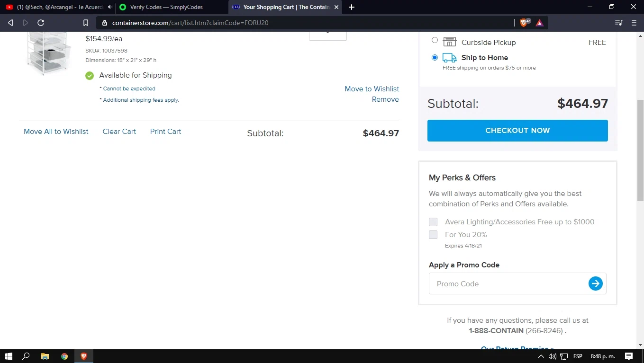Click the Clear Cart link
Viewport: 644px width, 363px height.
119,132
